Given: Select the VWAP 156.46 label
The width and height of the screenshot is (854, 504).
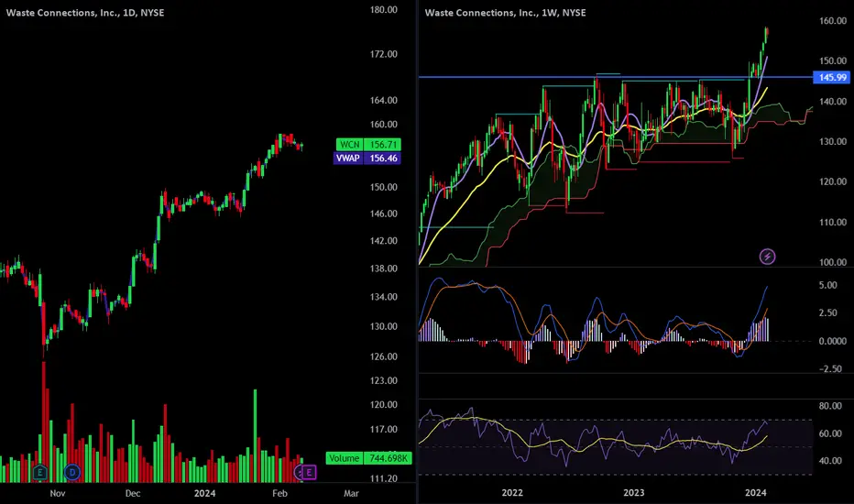Looking at the screenshot, I should coord(367,158).
